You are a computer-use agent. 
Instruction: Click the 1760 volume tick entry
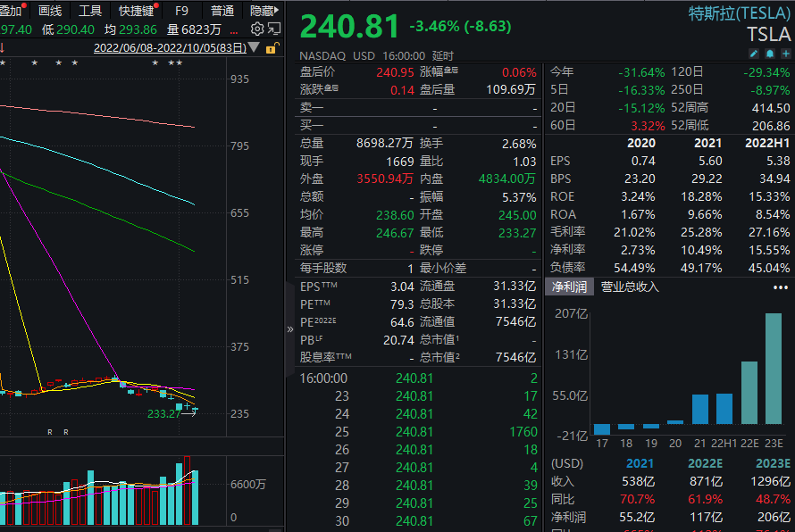pyautogui.click(x=523, y=432)
